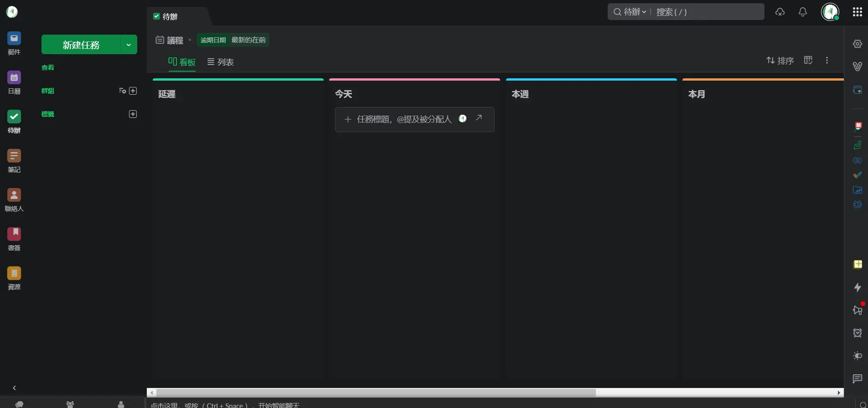Add a new tag with 標籤 plus icon
Image resolution: width=868 pixels, height=408 pixels.
[x=133, y=114]
